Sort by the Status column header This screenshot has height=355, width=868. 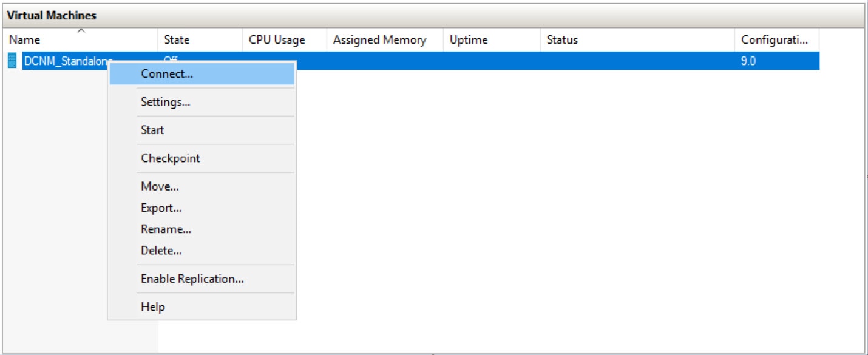(637, 40)
